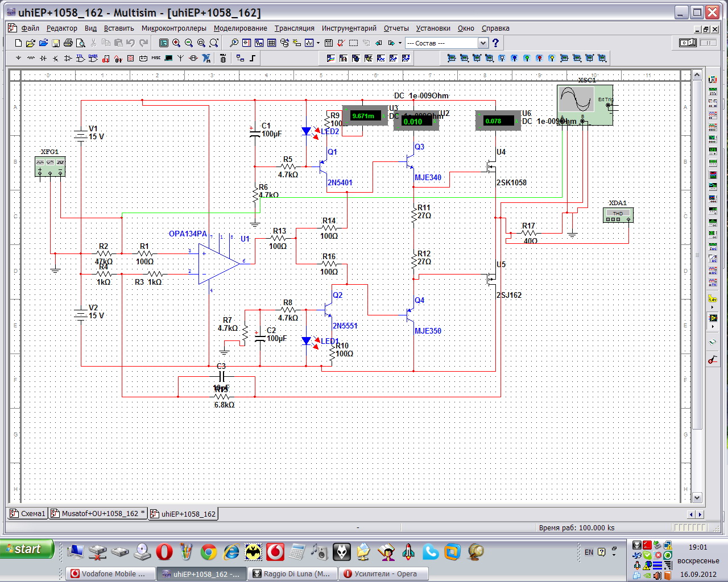Select the current probe instrument
728x582 pixels.
(x=712, y=359)
